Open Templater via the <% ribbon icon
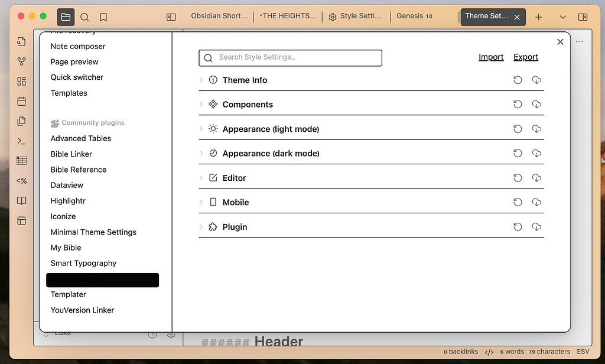Screen dimensions: 605x364 (x=21, y=181)
